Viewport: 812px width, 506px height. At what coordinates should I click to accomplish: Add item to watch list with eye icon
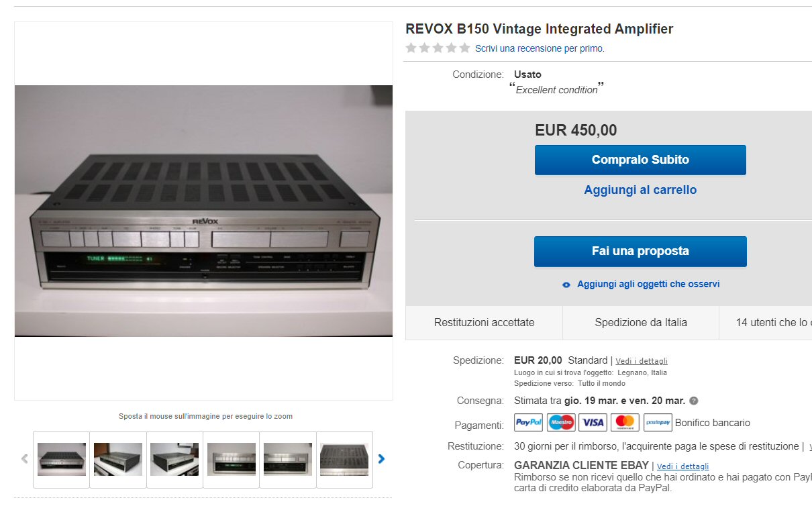(x=566, y=285)
